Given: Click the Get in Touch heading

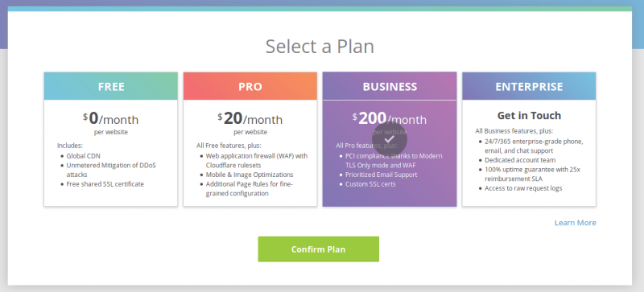Looking at the screenshot, I should pos(529,115).
